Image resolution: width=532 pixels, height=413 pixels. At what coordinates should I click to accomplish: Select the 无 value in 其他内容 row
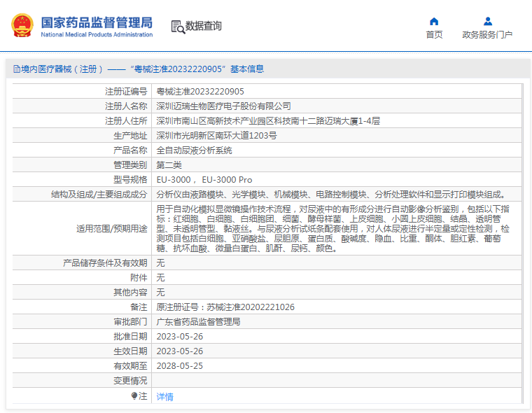160,292
